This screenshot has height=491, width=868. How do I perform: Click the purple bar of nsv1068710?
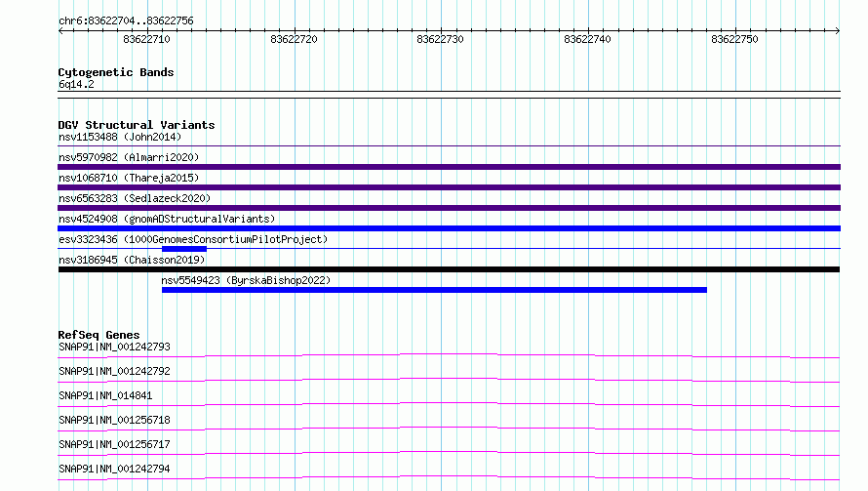click(x=449, y=187)
